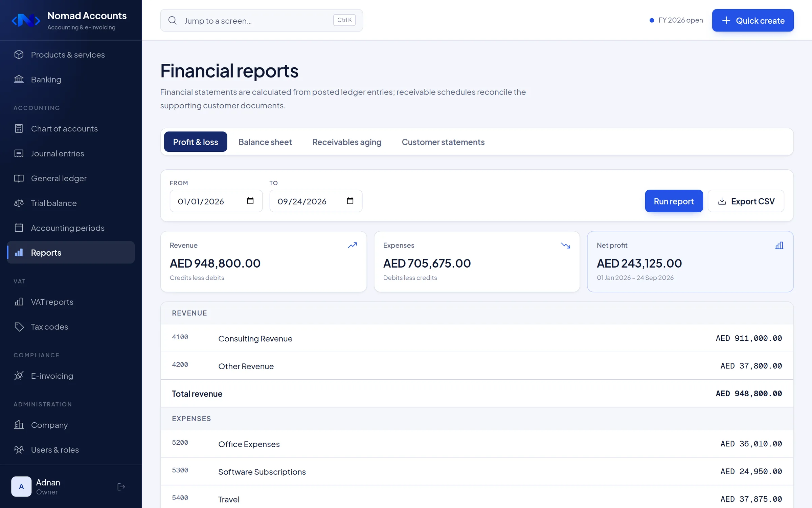Viewport: 812px width, 508px height.
Task: Select the Other Revenue row
Action: (477, 366)
